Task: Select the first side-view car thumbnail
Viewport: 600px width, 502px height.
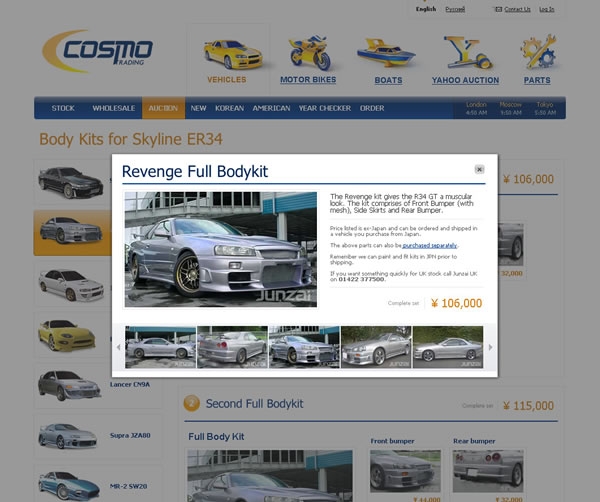Action: coord(160,347)
